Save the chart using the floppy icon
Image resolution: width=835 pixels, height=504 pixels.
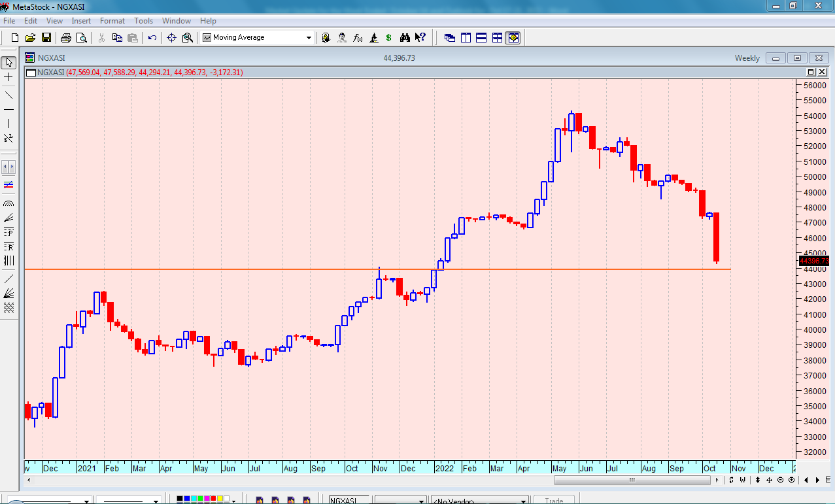(46, 38)
